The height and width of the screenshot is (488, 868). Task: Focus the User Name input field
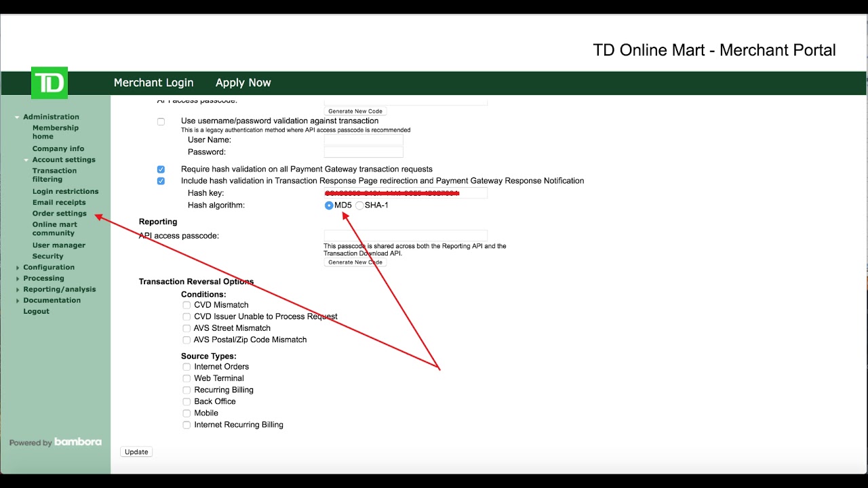click(363, 140)
